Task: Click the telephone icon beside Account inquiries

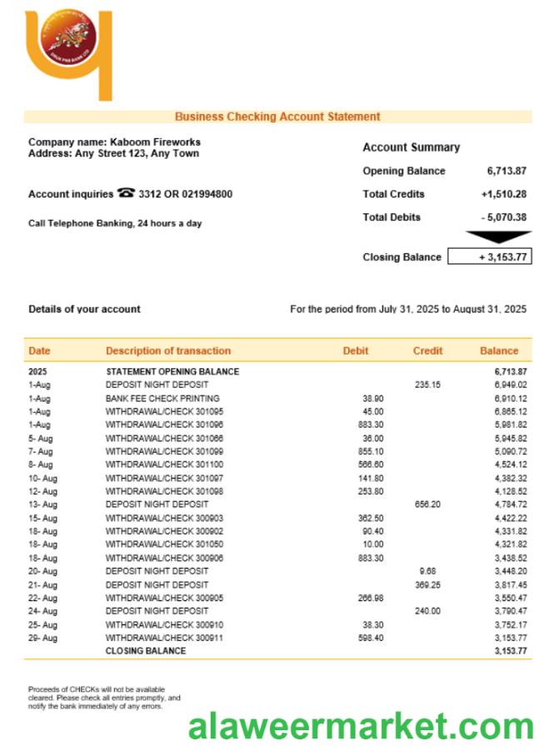Action: (126, 193)
